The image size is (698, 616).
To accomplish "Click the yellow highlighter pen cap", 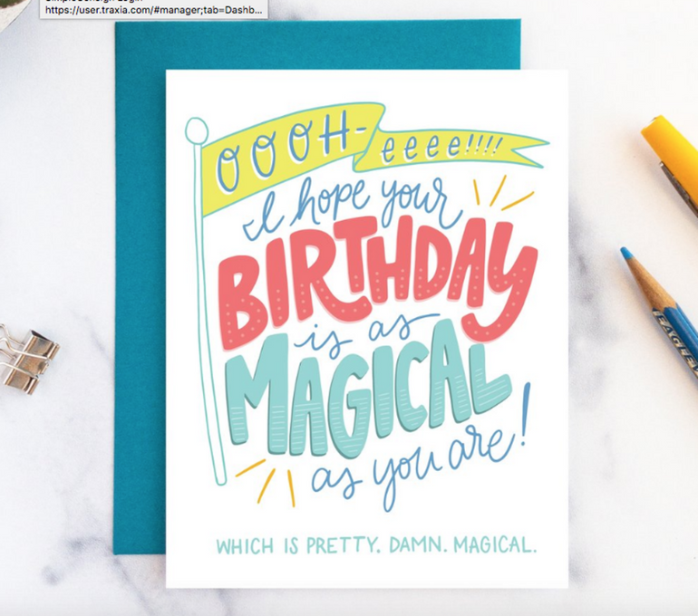I will tap(669, 145).
